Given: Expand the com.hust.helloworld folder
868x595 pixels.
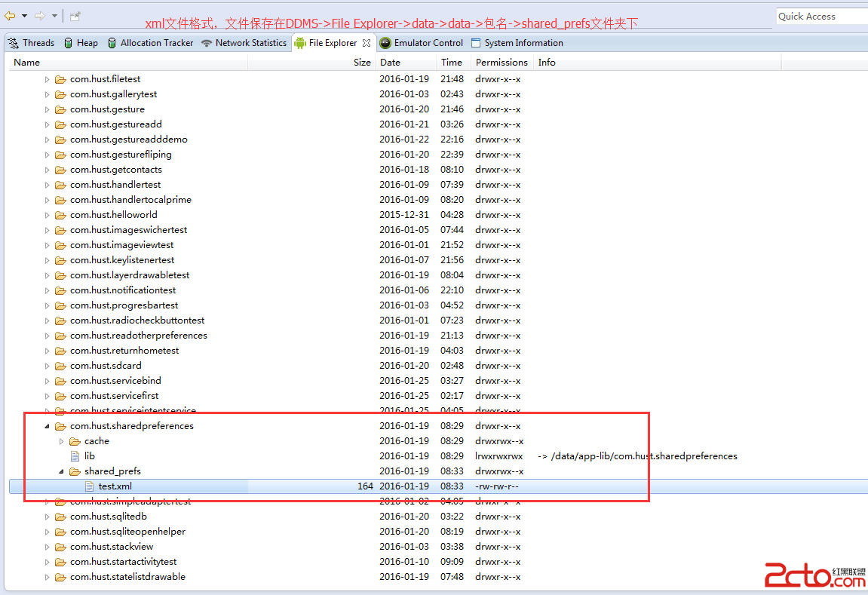Looking at the screenshot, I should pos(47,216).
